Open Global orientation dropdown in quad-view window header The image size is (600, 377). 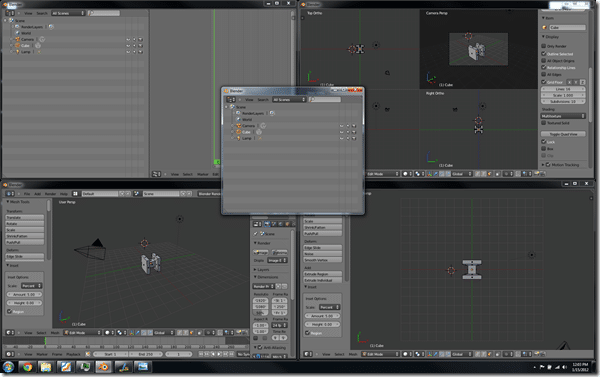click(461, 174)
